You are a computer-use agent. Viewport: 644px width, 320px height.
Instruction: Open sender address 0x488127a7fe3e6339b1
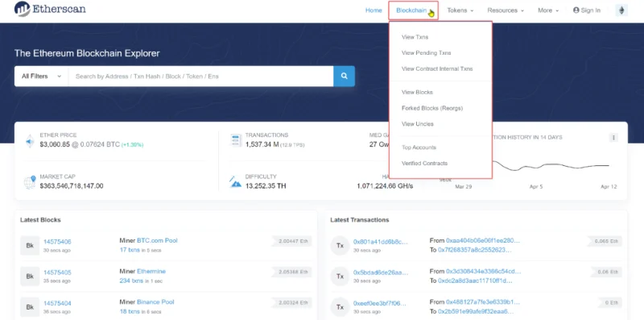[x=483, y=302]
